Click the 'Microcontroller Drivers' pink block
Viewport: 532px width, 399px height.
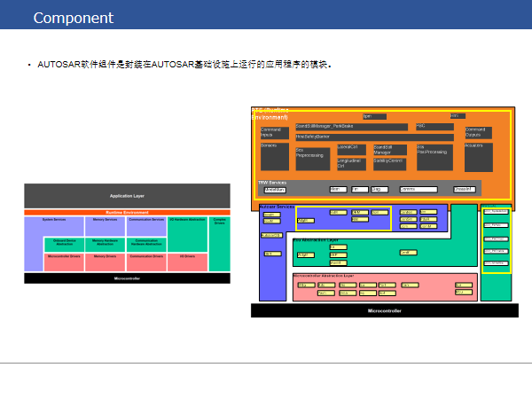pyautogui.click(x=64, y=262)
